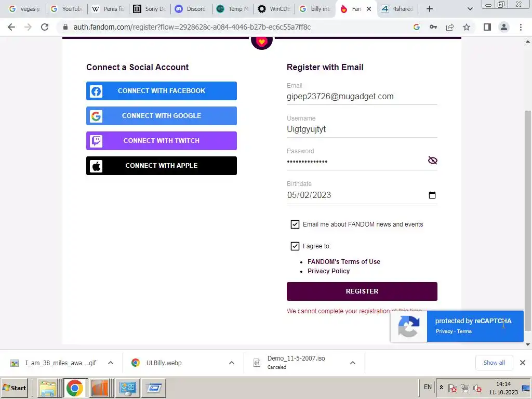Open FANDOM's Terms of Use link

click(344, 262)
